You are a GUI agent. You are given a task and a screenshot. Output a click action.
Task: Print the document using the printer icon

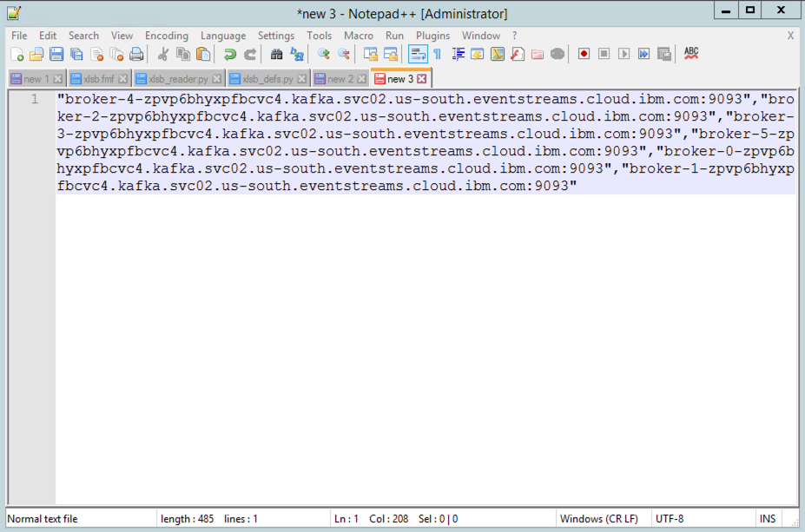(x=136, y=54)
